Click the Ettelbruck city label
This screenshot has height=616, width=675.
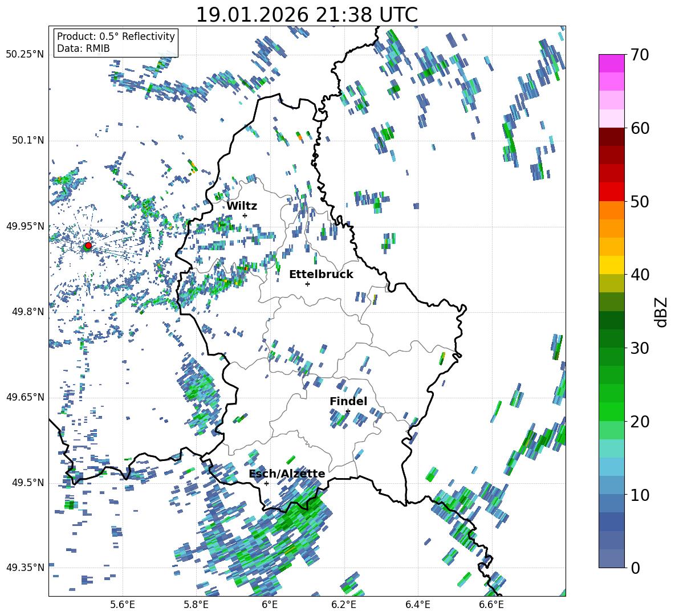point(321,275)
